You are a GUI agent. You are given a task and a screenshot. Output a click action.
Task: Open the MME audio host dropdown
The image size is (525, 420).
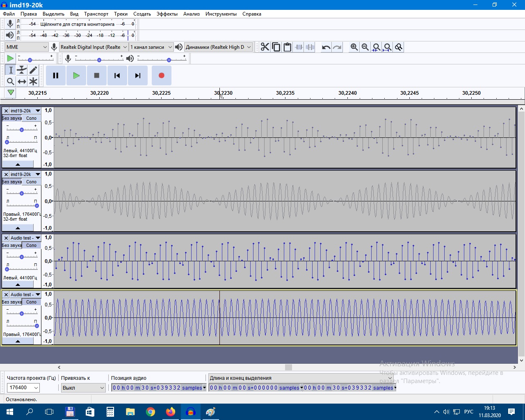pos(27,47)
